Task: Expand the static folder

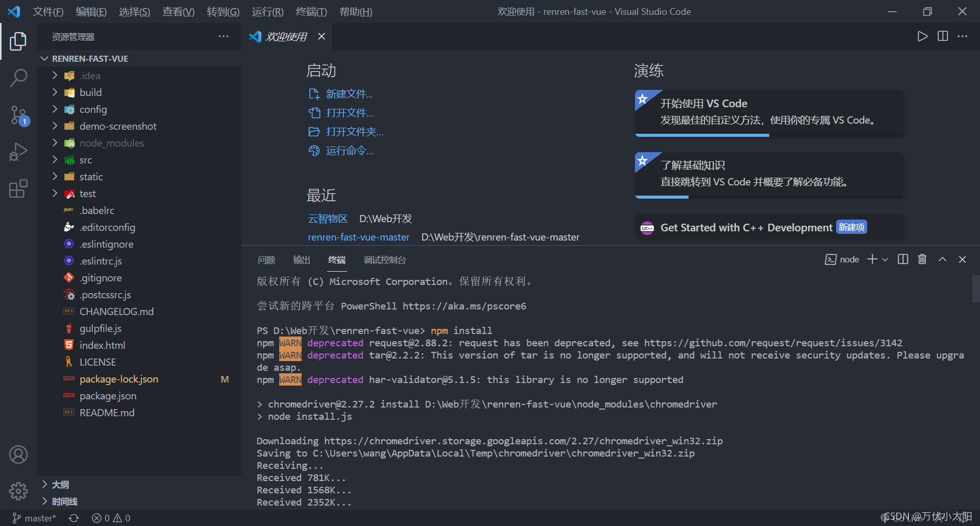Action: (x=139, y=177)
